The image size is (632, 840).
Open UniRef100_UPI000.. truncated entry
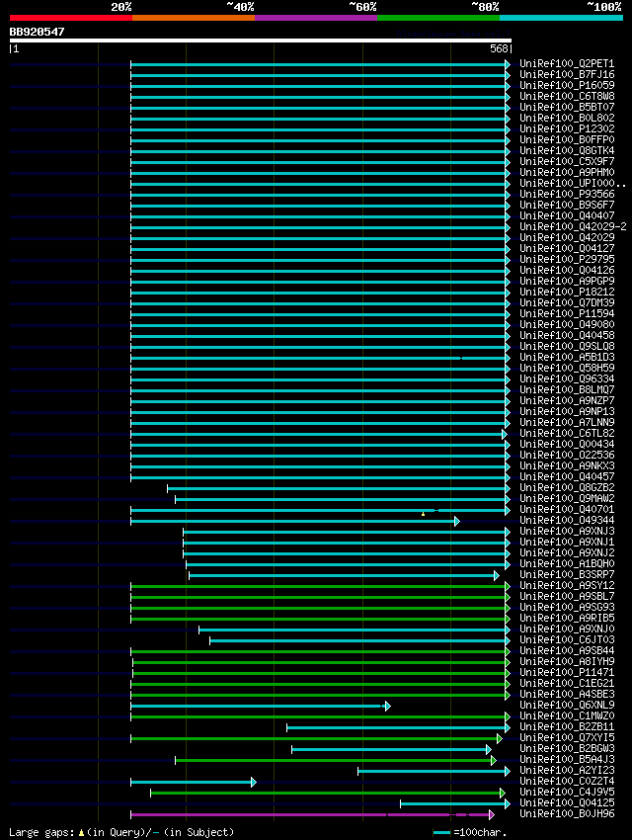click(573, 183)
